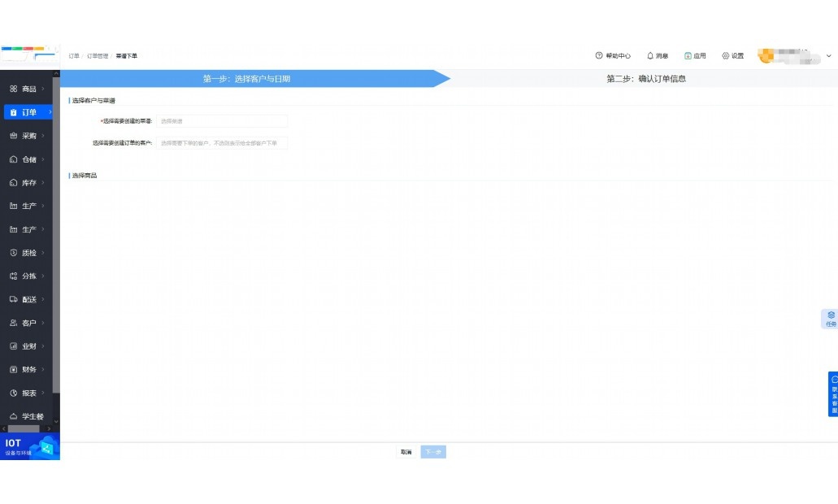
Task: Click the sidebar vertical scrollbar
Action: point(56,244)
